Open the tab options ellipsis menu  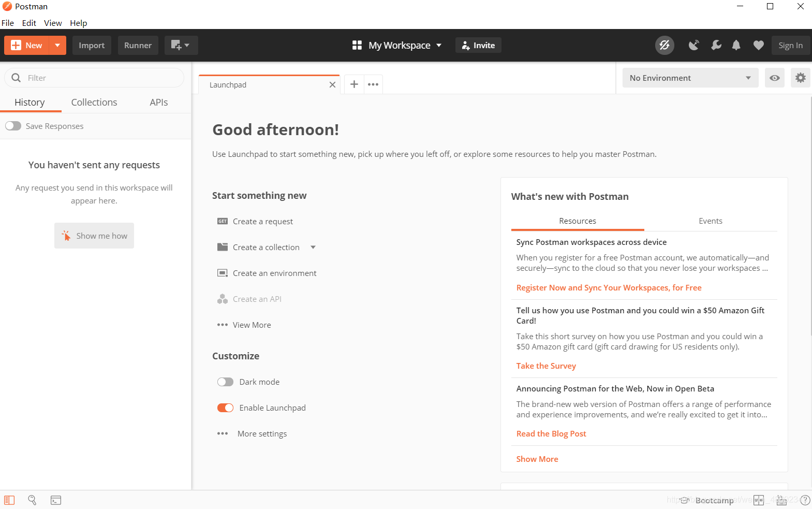pos(373,84)
